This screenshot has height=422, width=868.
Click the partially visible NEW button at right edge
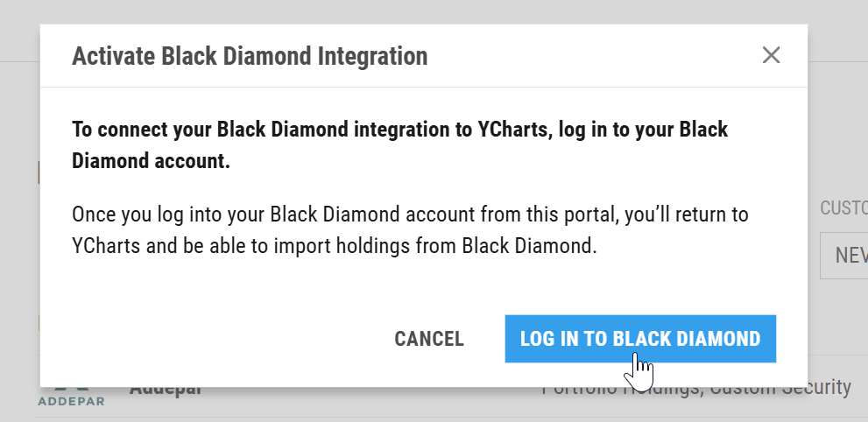(844, 256)
